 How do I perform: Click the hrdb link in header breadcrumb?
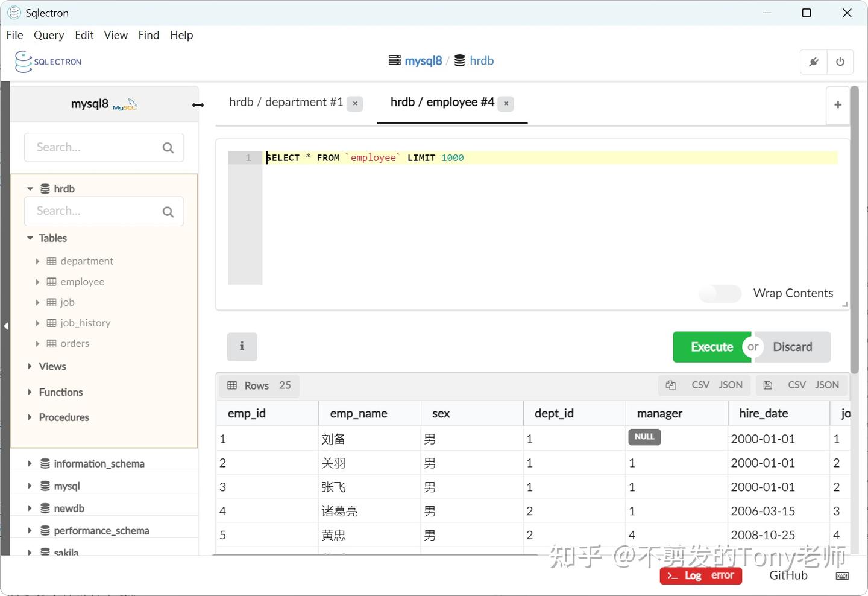[482, 61]
